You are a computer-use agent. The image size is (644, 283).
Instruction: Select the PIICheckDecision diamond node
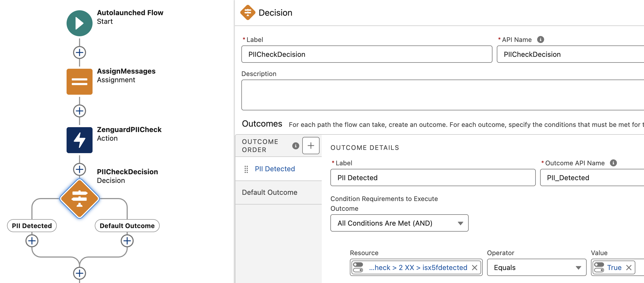click(80, 199)
